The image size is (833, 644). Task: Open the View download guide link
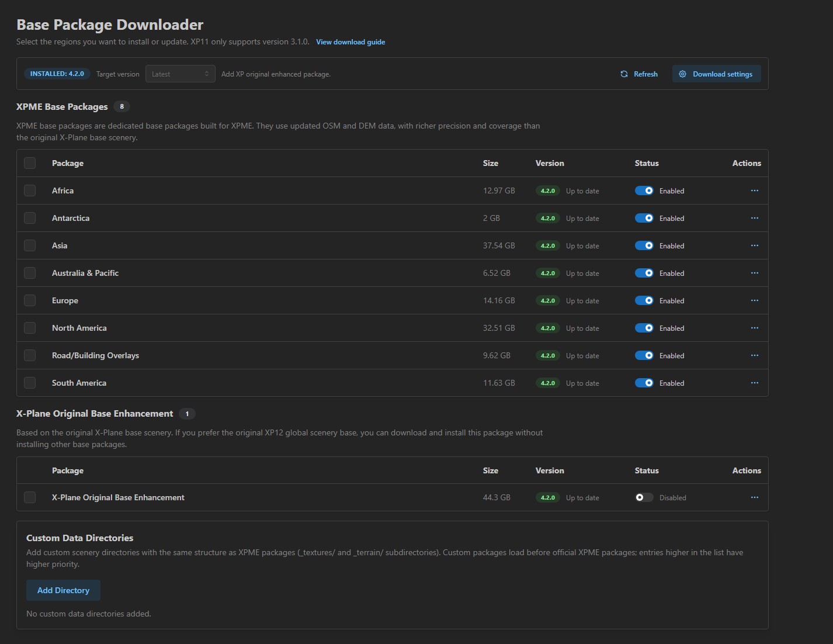(x=350, y=42)
